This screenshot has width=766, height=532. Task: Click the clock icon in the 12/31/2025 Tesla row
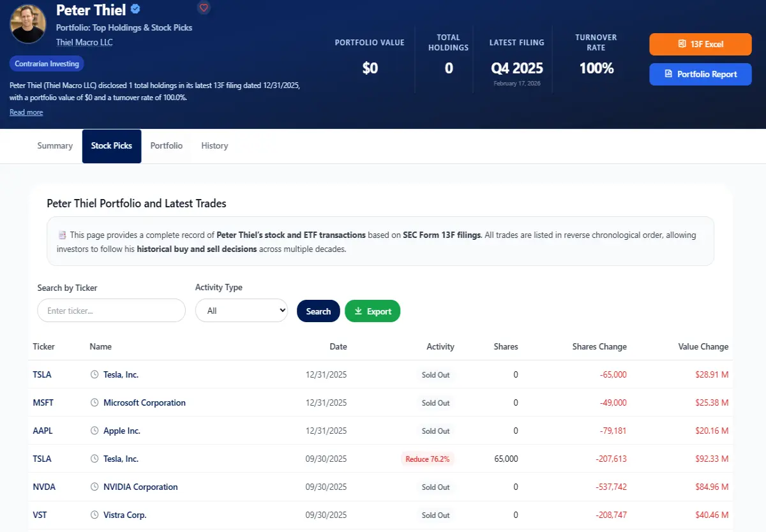click(x=95, y=374)
